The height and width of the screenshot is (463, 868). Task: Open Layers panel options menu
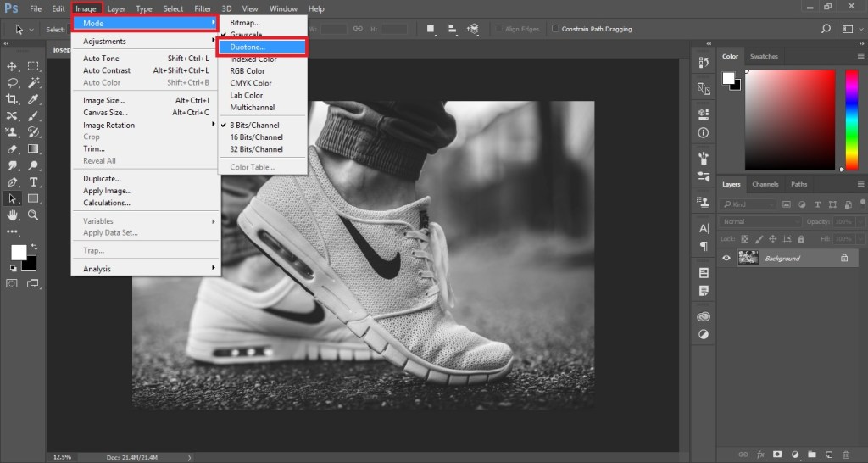point(861,184)
